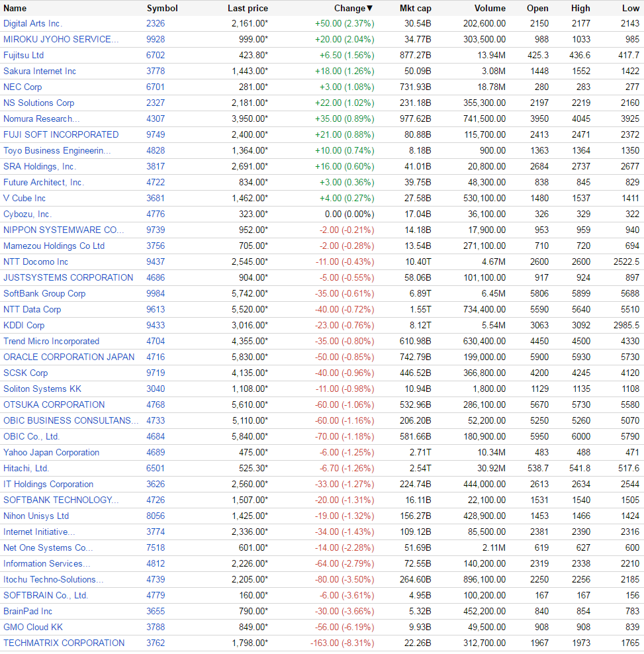Image resolution: width=644 pixels, height=654 pixels.
Task: Open OBIC Co., Ltd. link
Action: tap(31, 436)
